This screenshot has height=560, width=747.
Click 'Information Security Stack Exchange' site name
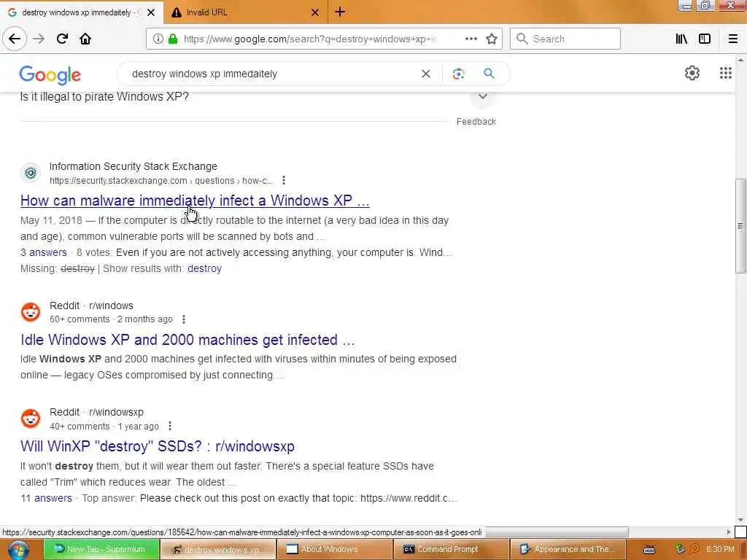tap(133, 166)
